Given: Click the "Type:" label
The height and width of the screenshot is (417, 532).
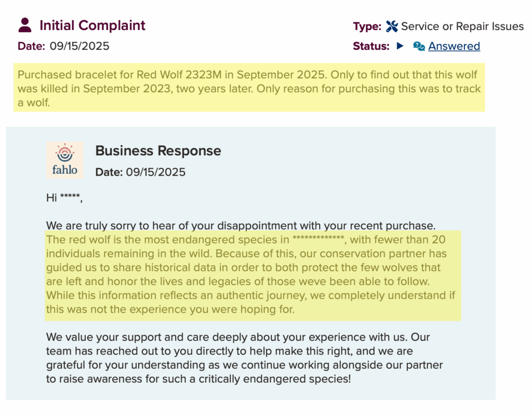Looking at the screenshot, I should pyautogui.click(x=367, y=26).
